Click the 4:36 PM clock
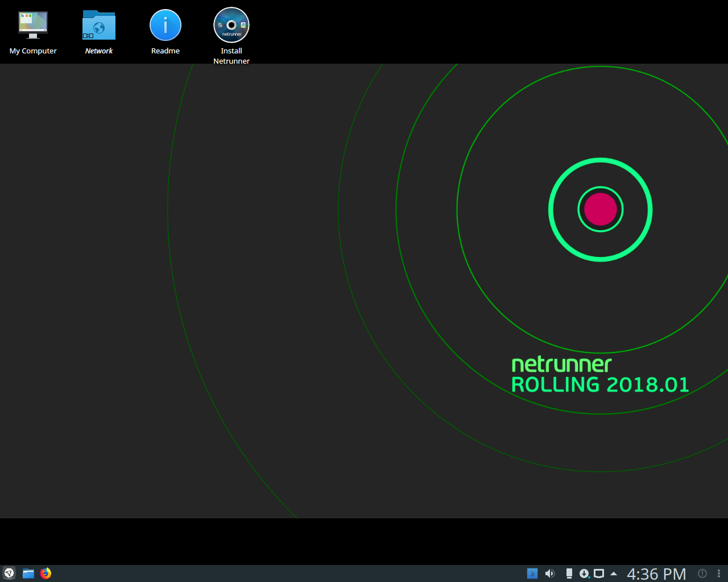 tap(656, 574)
